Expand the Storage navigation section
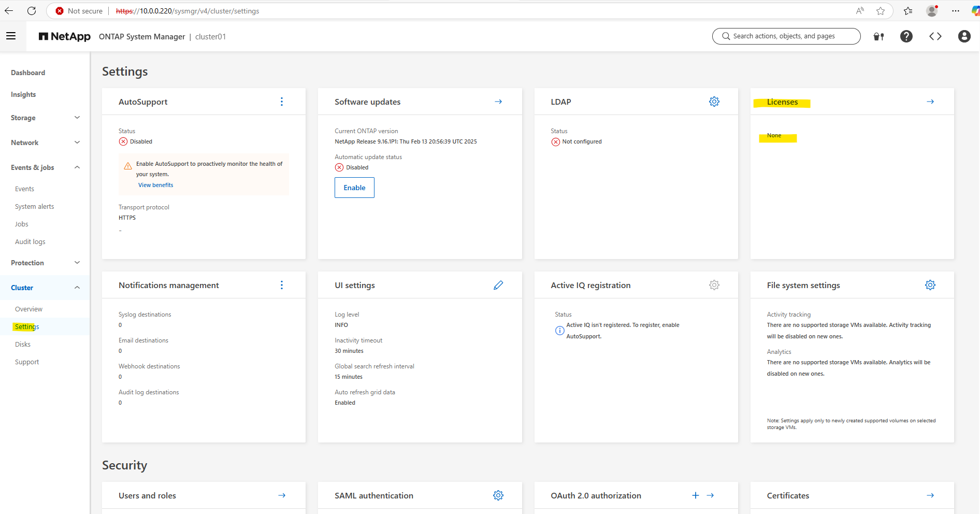Screen dimensions: 980x514 click(77, 118)
